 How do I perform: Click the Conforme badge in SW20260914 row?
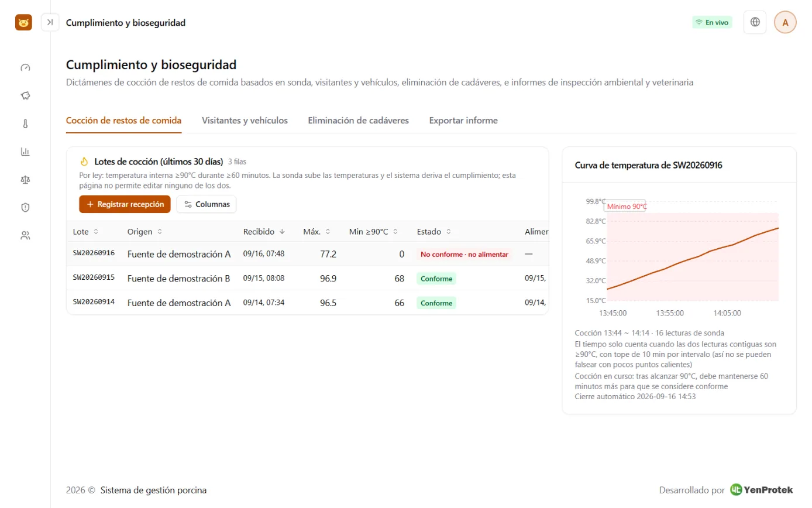436,303
